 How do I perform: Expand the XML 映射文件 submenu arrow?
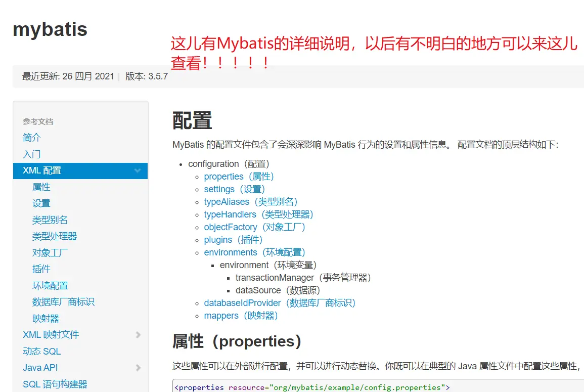click(x=138, y=335)
